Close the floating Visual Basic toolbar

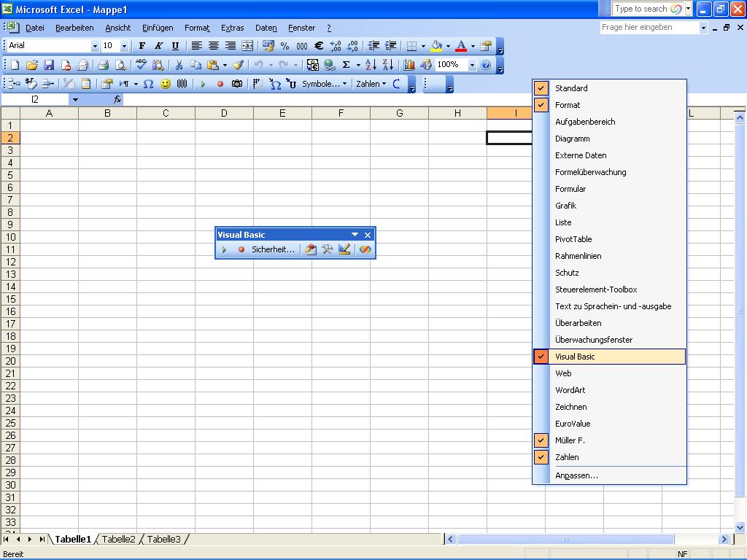click(x=368, y=235)
